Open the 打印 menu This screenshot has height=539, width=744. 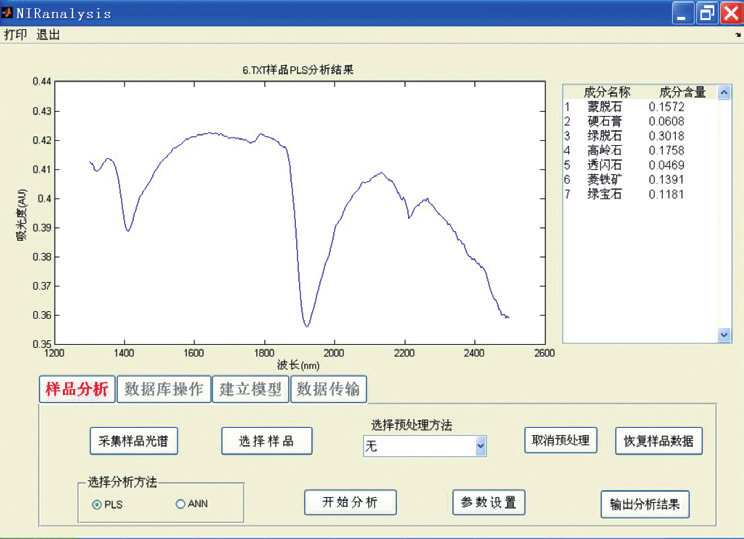tap(15, 35)
